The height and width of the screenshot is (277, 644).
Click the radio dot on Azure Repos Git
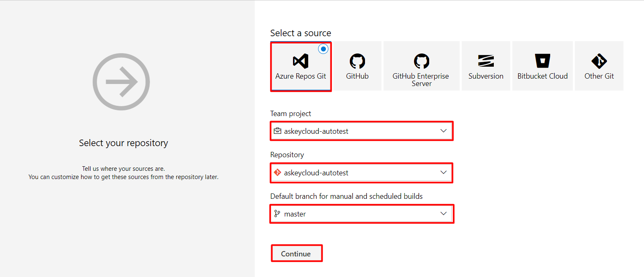tap(323, 49)
